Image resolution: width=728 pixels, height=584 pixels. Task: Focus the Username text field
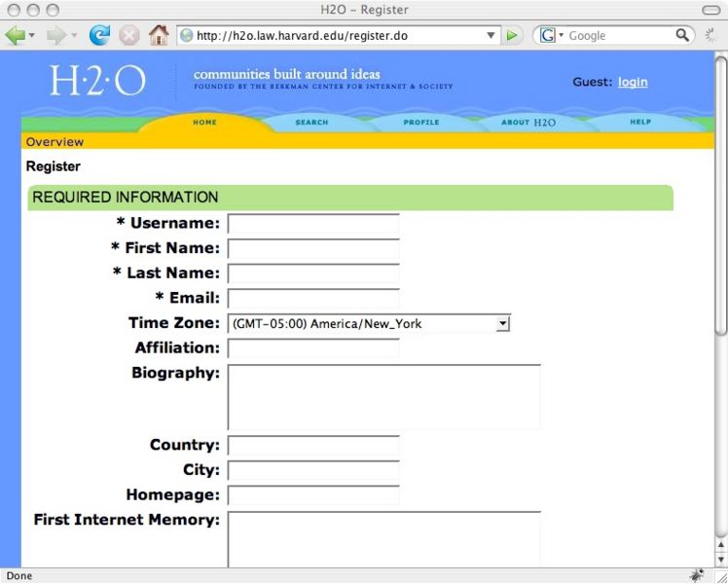coord(313,224)
